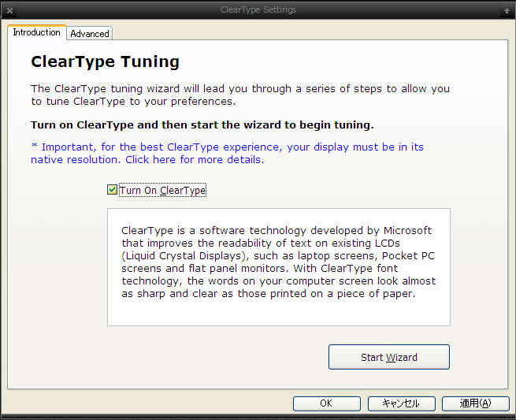Toggle the Turn On ClearType checkbox
This screenshot has height=420, width=516.
click(x=112, y=190)
